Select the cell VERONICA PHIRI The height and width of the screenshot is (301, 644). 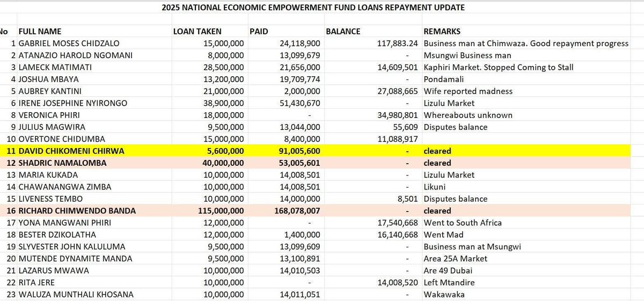50,115
